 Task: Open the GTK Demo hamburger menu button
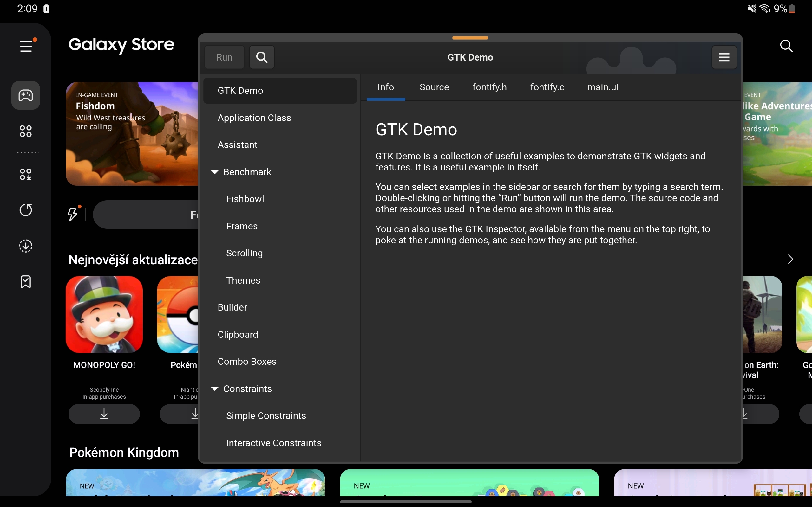point(724,57)
